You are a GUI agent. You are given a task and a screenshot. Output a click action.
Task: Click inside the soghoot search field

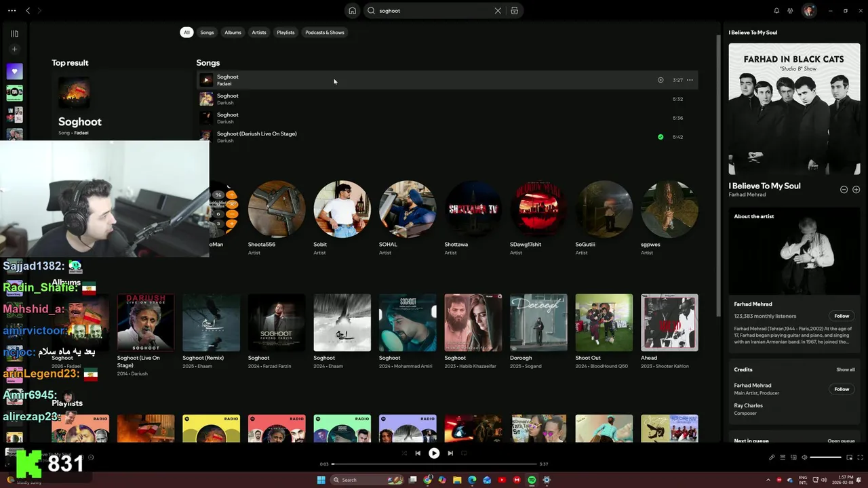coord(434,11)
